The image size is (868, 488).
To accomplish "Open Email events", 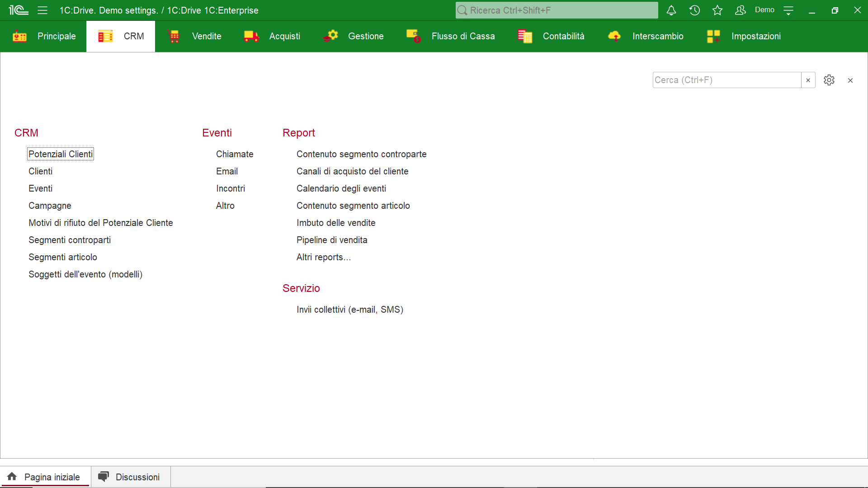I will [227, 171].
